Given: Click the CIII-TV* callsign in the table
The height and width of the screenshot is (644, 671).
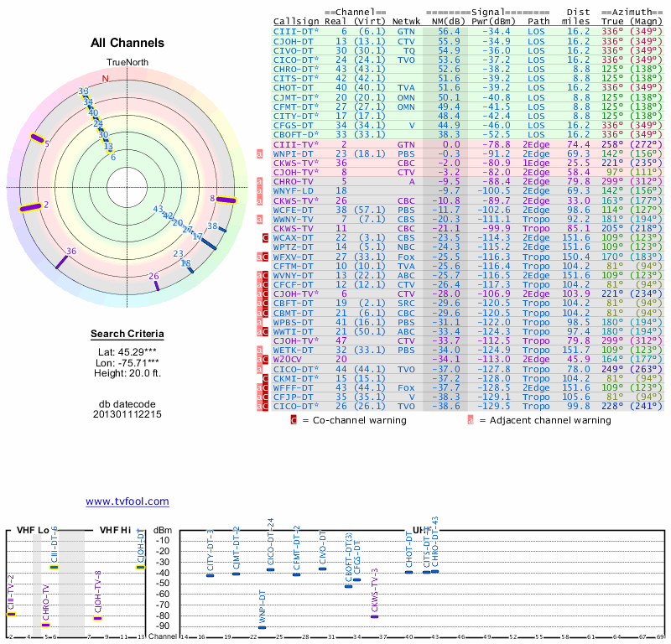Looking at the screenshot, I should coord(296,144).
